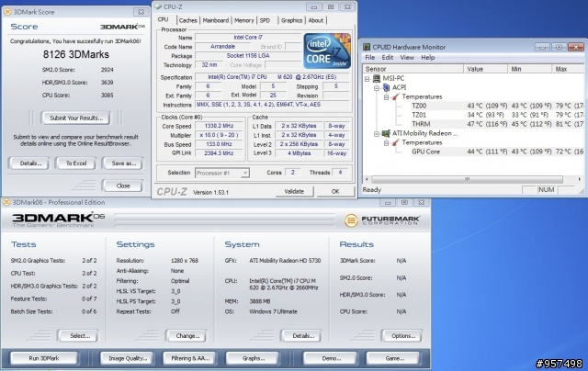
Task: Click Select button under Tests
Action: tap(78, 336)
